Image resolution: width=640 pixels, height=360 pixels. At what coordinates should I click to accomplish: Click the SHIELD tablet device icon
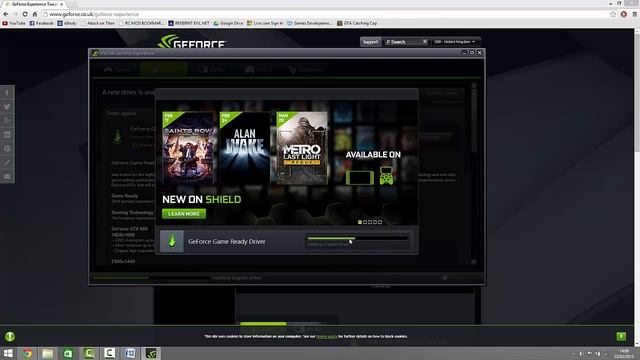click(x=360, y=178)
